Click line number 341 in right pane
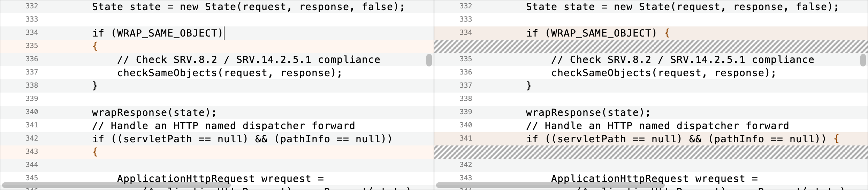Viewport: 868px width, 190px height. [x=466, y=138]
